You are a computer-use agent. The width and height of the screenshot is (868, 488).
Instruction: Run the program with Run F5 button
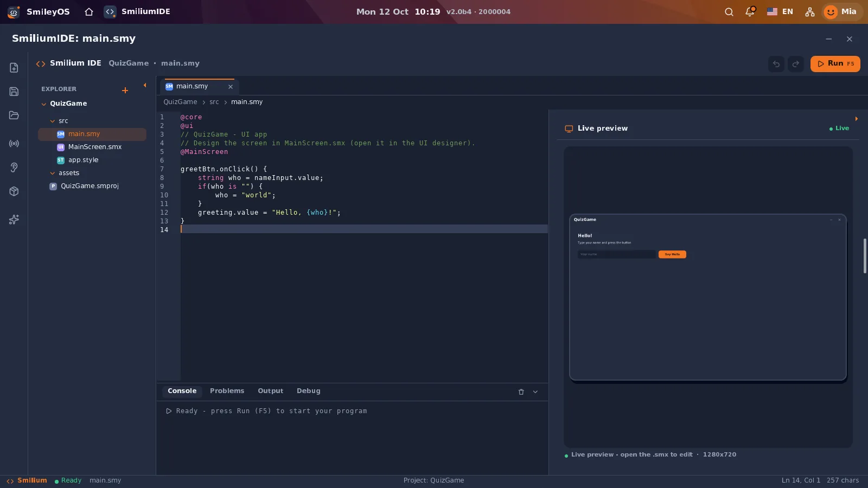click(835, 64)
